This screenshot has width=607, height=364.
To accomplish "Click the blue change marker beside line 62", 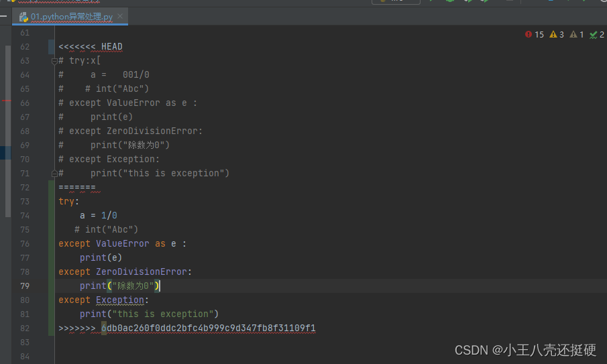I will point(51,46).
